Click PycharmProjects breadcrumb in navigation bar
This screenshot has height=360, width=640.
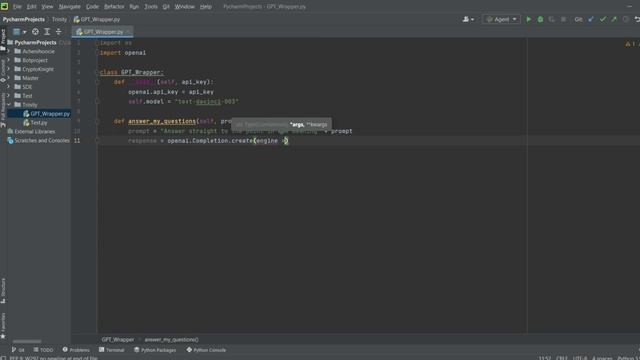pos(24,19)
